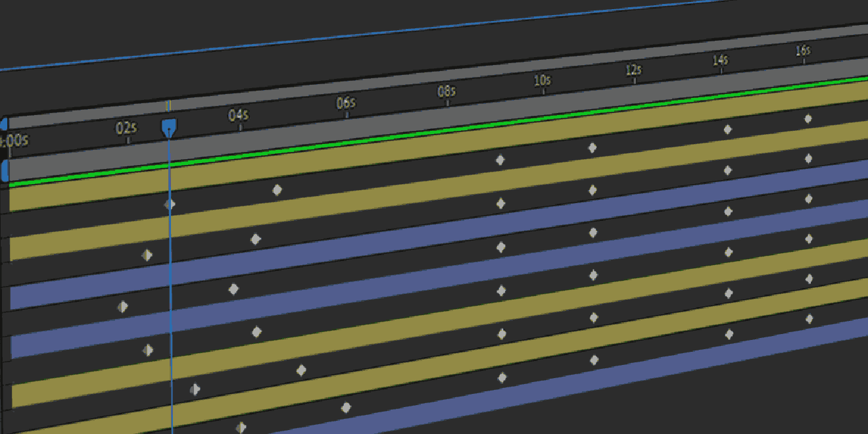Viewport: 868px width, 434px height.
Task: Select the second blue layer duration bar
Action: pos(439,279)
